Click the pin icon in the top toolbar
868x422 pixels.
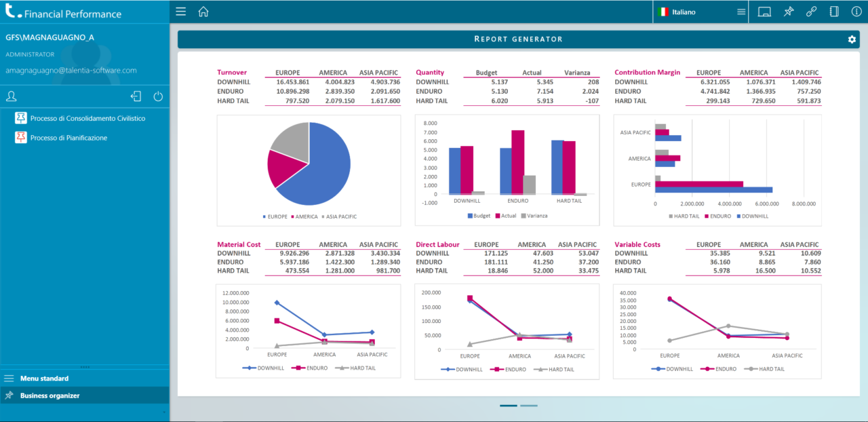pyautogui.click(x=787, y=11)
